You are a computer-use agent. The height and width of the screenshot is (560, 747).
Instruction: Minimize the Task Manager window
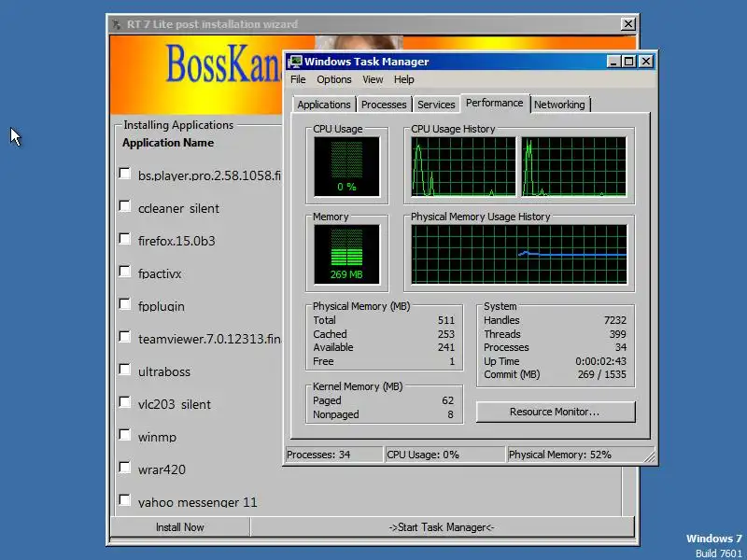tap(613, 62)
